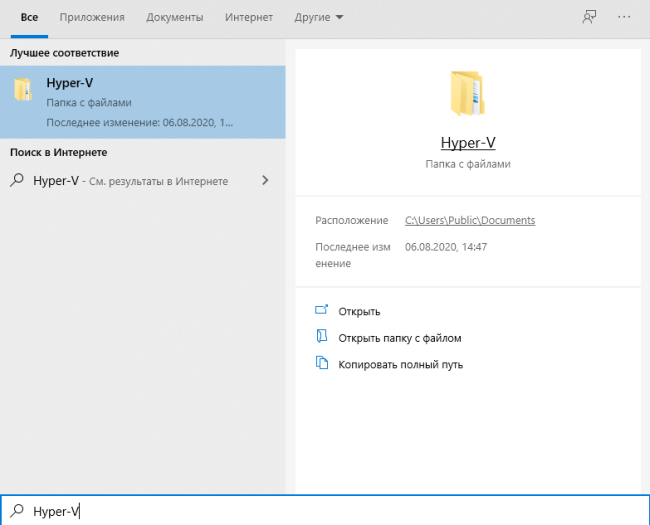Click the large folder icon in preview pane
The image size is (650, 525).
[x=468, y=94]
